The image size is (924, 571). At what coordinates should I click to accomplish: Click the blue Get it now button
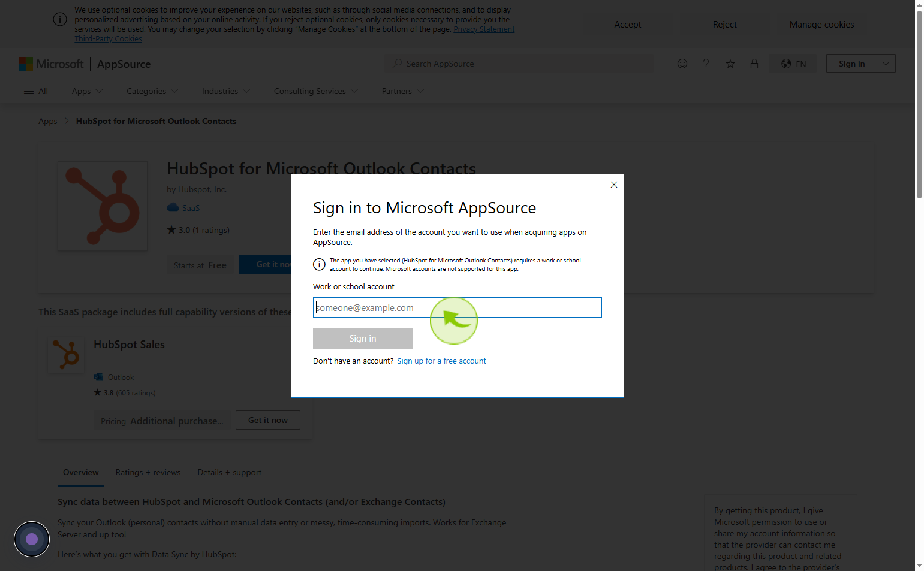pyautogui.click(x=266, y=264)
